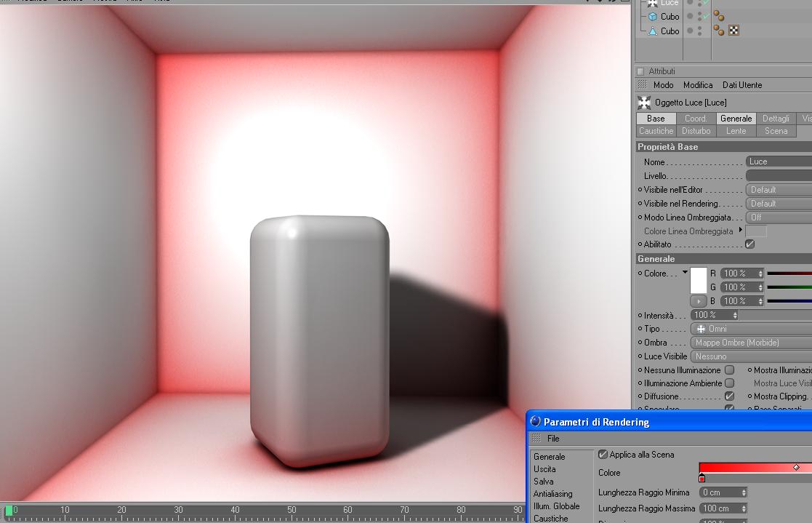Toggle Applica alla Scena checkbox
Viewport: 812px width, 523px height.
(x=603, y=455)
